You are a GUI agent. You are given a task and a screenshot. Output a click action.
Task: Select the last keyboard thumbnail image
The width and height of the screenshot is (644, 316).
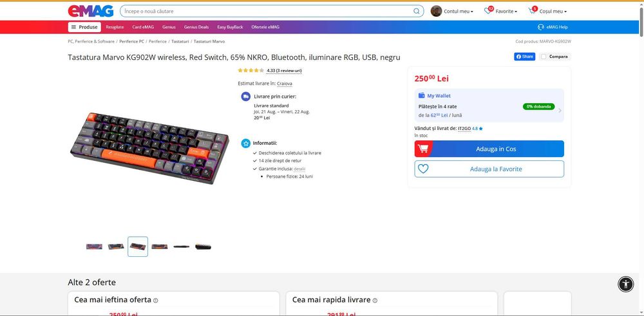point(203,246)
